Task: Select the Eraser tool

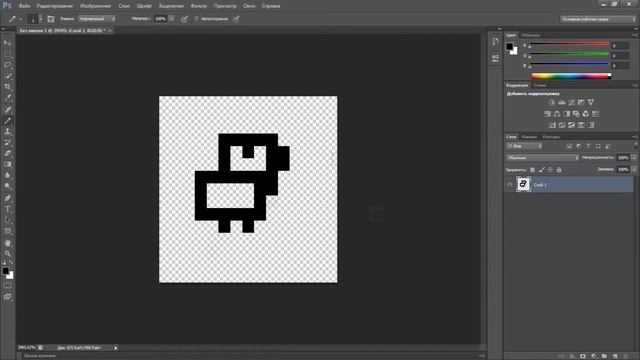Action: pos(7,153)
